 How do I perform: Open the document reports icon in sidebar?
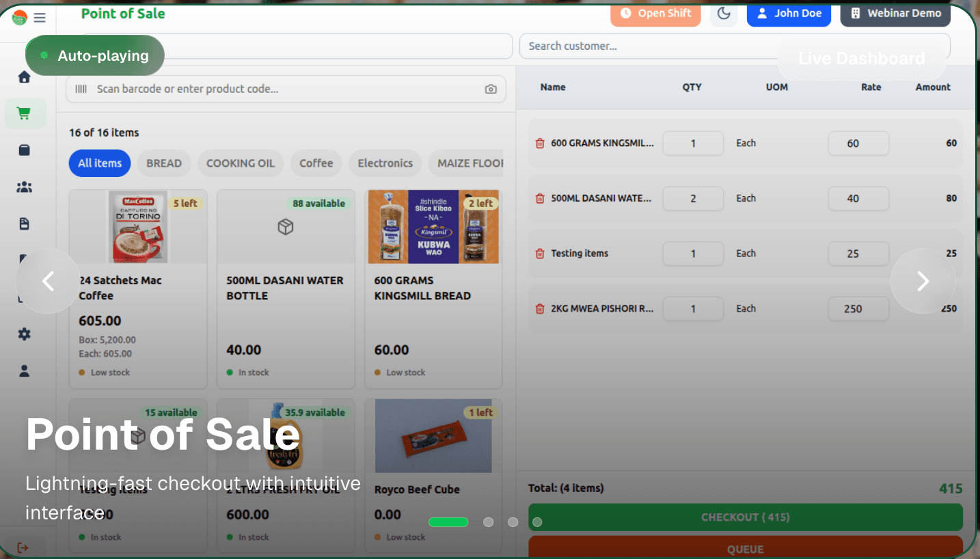pyautogui.click(x=25, y=224)
